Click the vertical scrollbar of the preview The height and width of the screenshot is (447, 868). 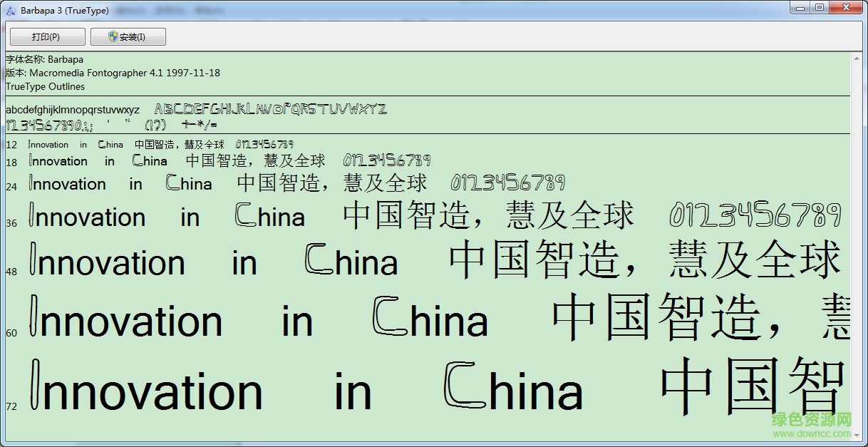[856, 245]
